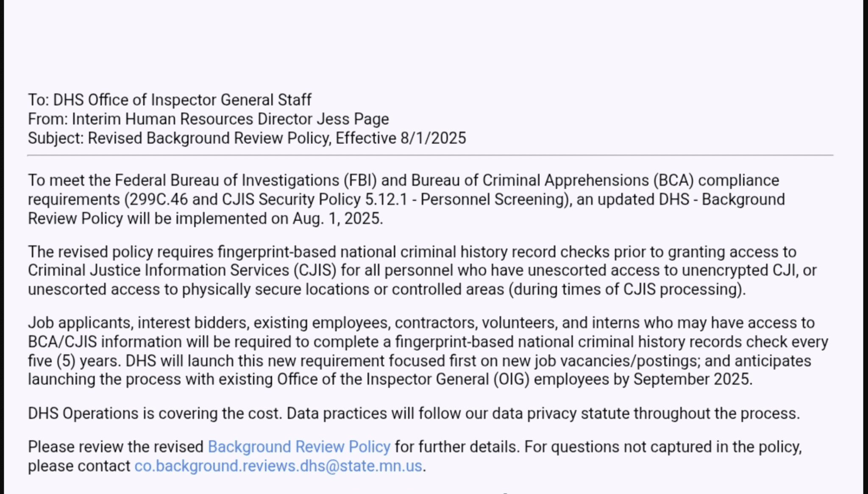
Task: Click the "(BCA)" abbreviation in the first paragraph
Action: pyautogui.click(x=673, y=180)
